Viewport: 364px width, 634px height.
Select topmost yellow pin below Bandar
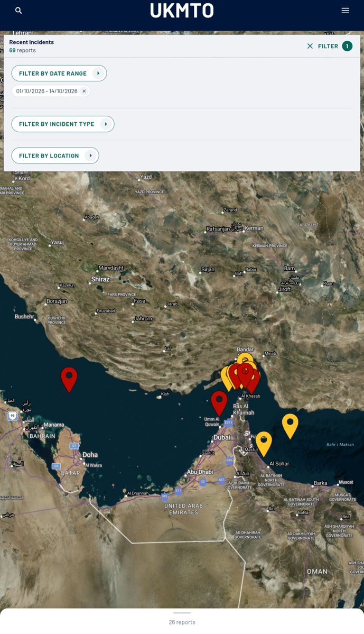tap(245, 357)
